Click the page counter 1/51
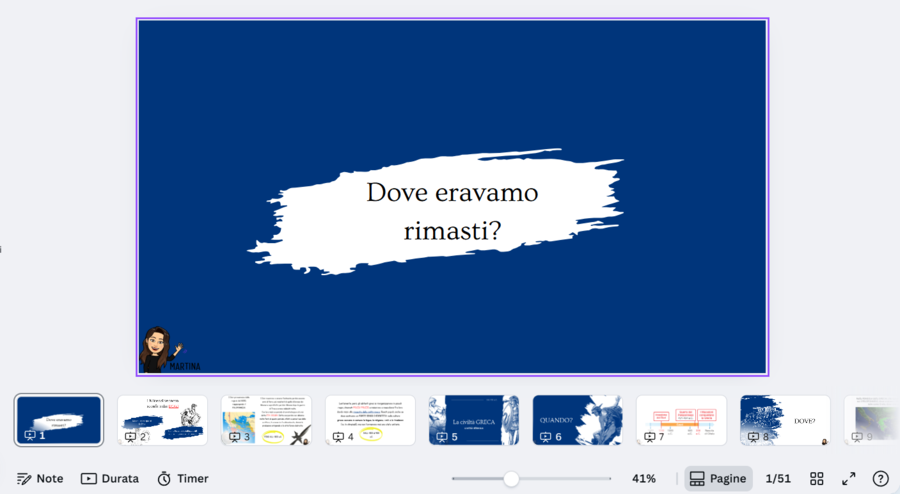 778,479
